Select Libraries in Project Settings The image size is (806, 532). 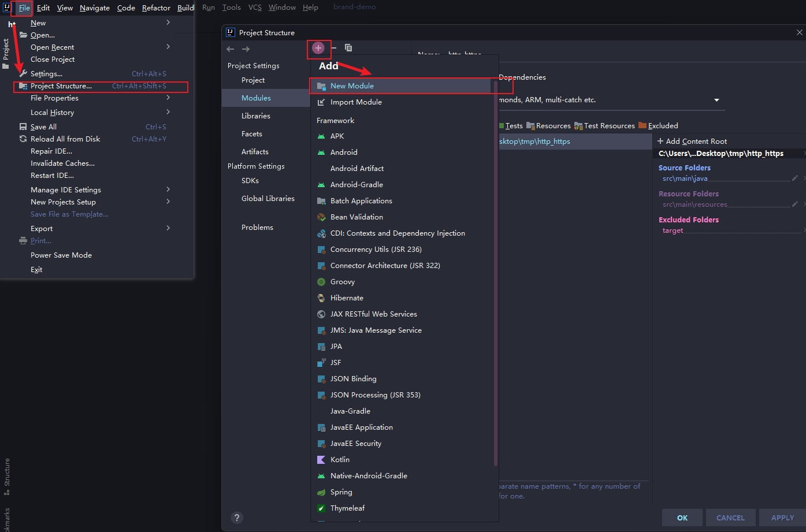(x=256, y=116)
